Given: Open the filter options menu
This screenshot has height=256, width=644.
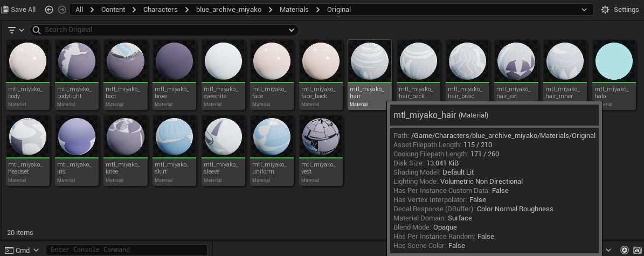Looking at the screenshot, I should coord(16,30).
